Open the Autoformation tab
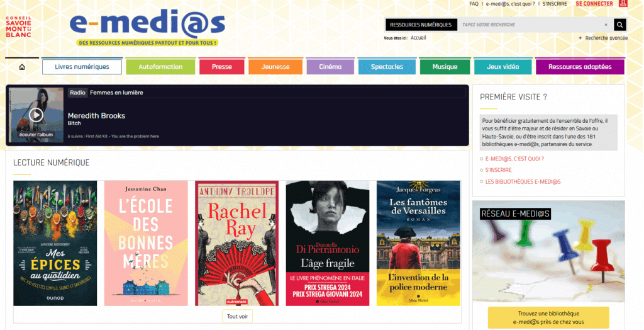 (x=160, y=67)
